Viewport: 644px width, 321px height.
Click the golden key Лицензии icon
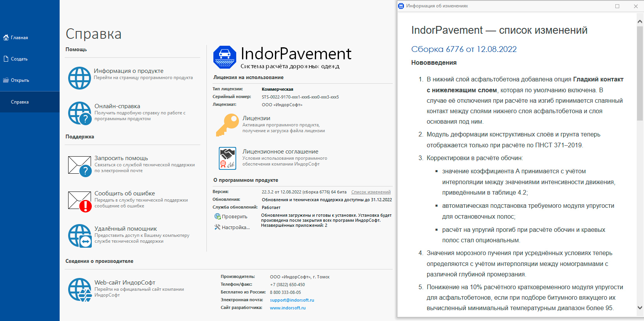tap(227, 125)
